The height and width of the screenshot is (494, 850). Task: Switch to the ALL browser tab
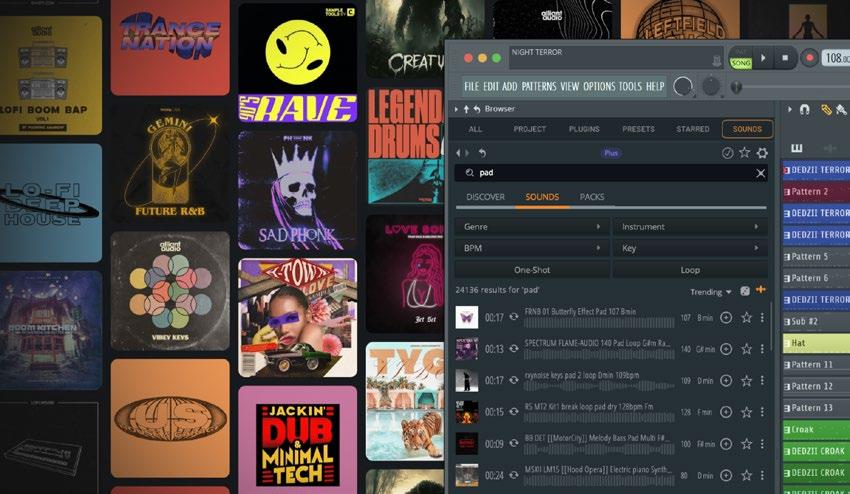[475, 129]
